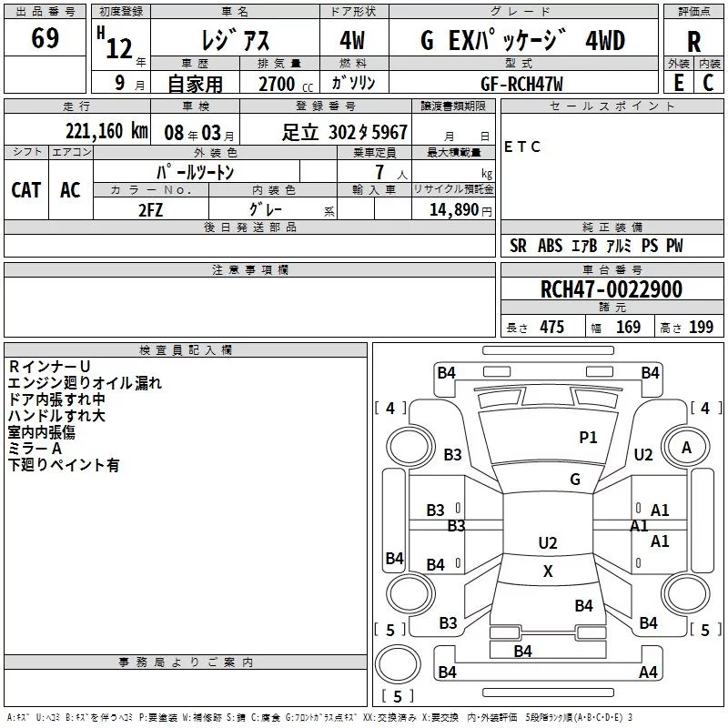
Task: Select the recycle deposit 14,890円
Action: click(x=460, y=210)
